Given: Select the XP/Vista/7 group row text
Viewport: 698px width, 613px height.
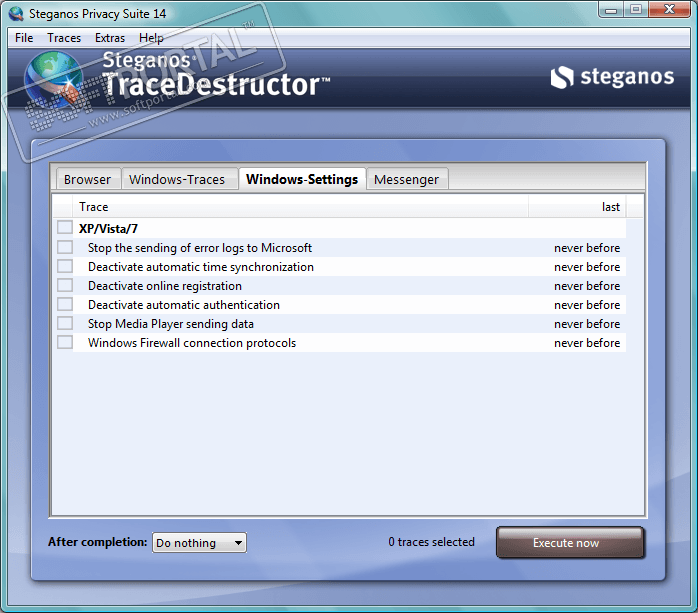Looking at the screenshot, I should coord(108,229).
